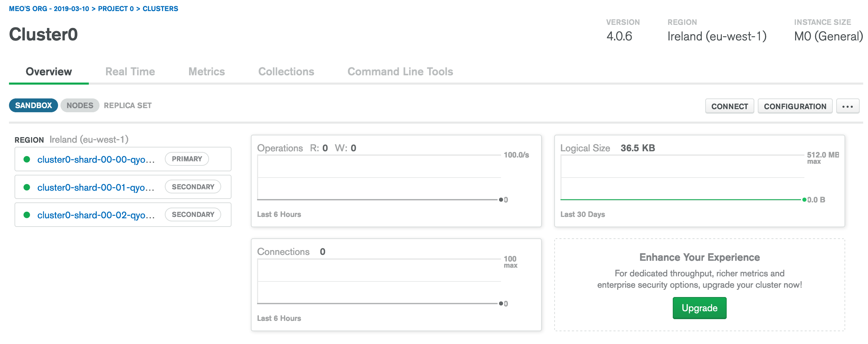Click the Operations endpoint dot

pyautogui.click(x=501, y=200)
